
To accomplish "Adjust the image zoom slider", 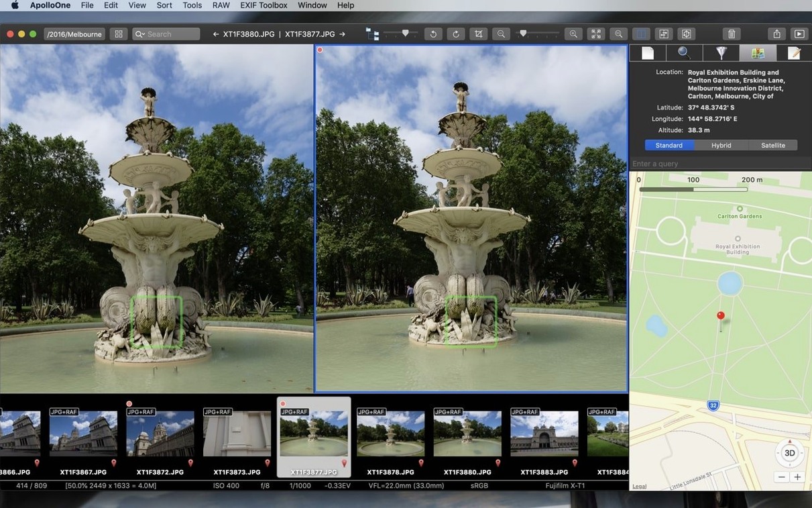I will pos(524,34).
